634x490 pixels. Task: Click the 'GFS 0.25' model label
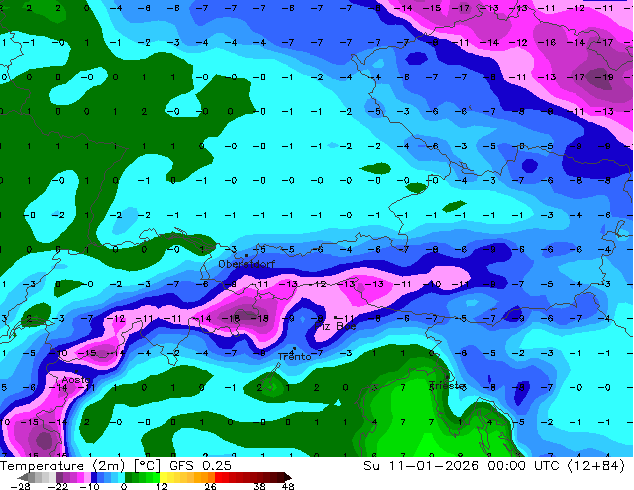pyautogui.click(x=200, y=466)
